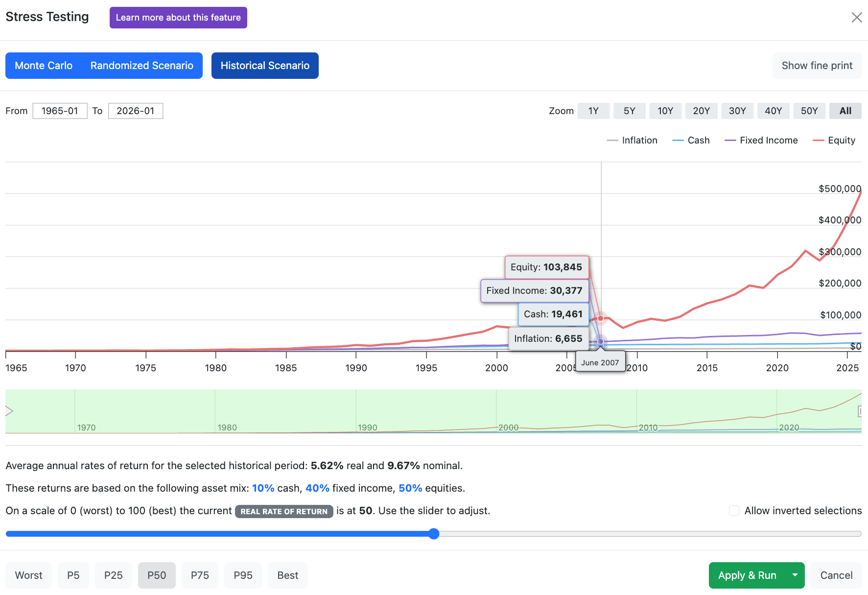This screenshot has width=868, height=595.
Task: Open the Apply & Run dropdown arrow
Action: (x=795, y=575)
